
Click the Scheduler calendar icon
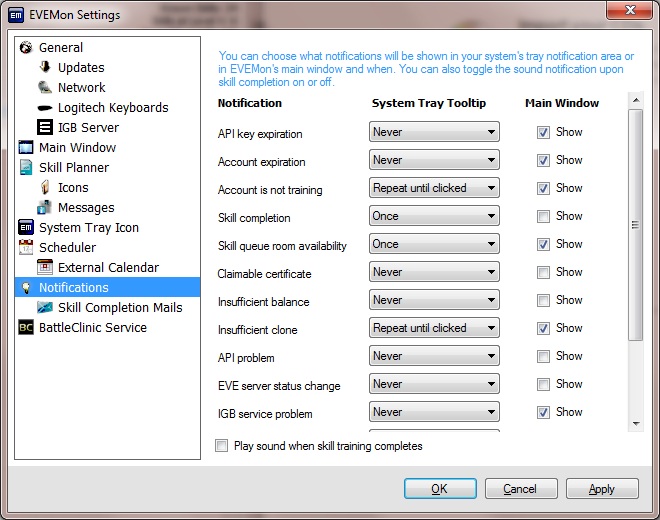(26, 247)
